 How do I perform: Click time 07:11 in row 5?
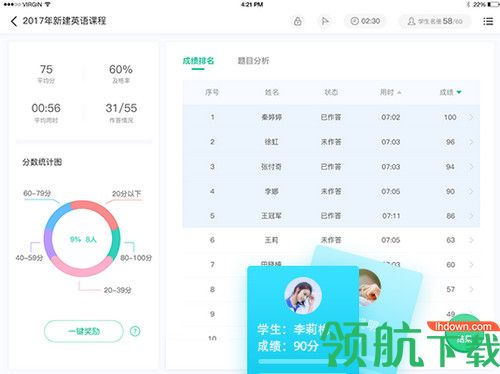[x=391, y=216]
